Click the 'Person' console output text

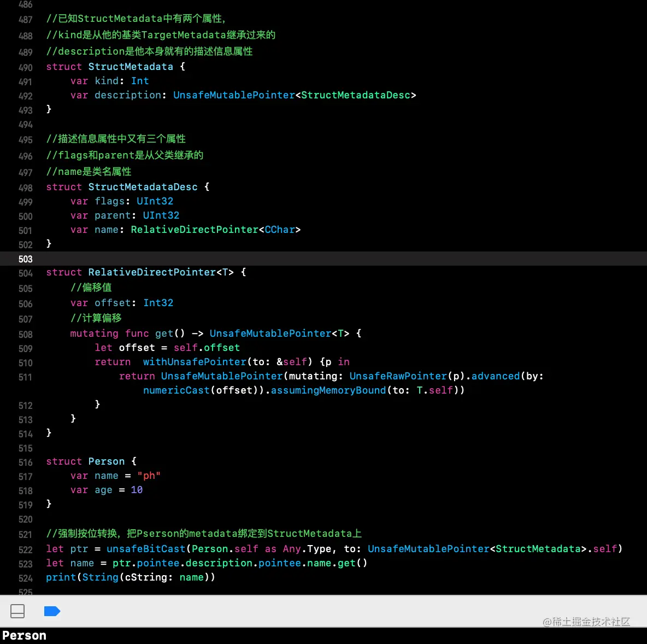25,635
